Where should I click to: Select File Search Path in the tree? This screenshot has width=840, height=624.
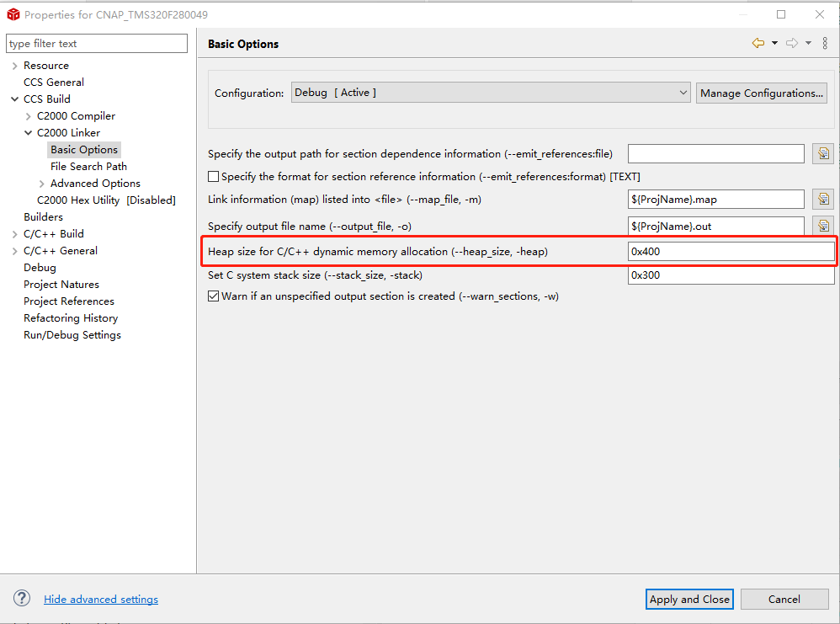(x=88, y=167)
